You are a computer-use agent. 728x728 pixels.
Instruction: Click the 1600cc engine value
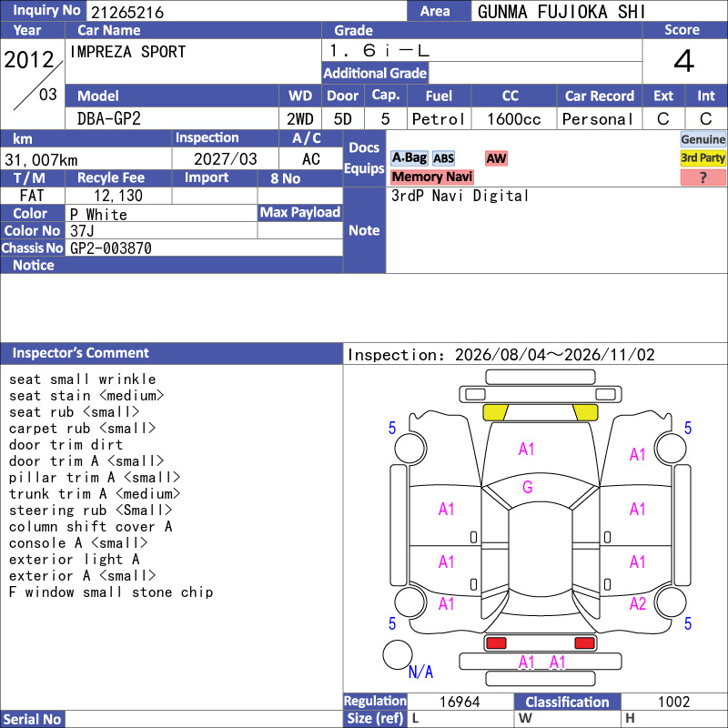[x=513, y=119]
